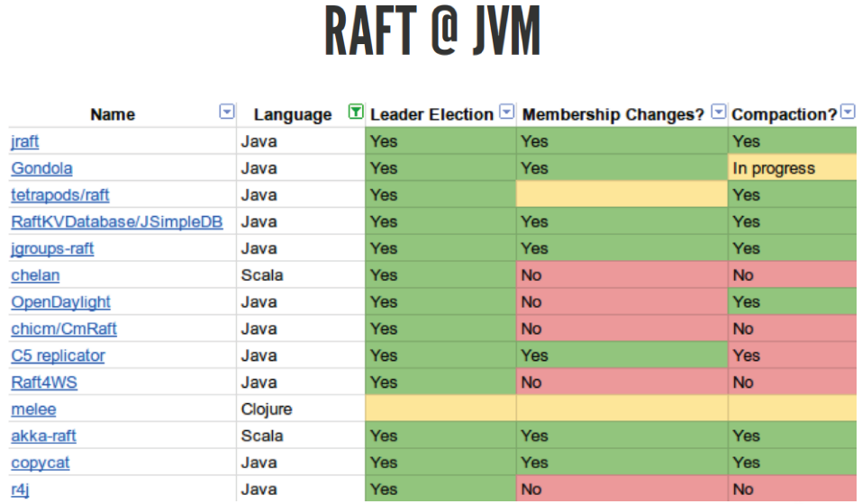The image size is (862, 504).
Task: Follow the copycat link
Action: [41, 463]
